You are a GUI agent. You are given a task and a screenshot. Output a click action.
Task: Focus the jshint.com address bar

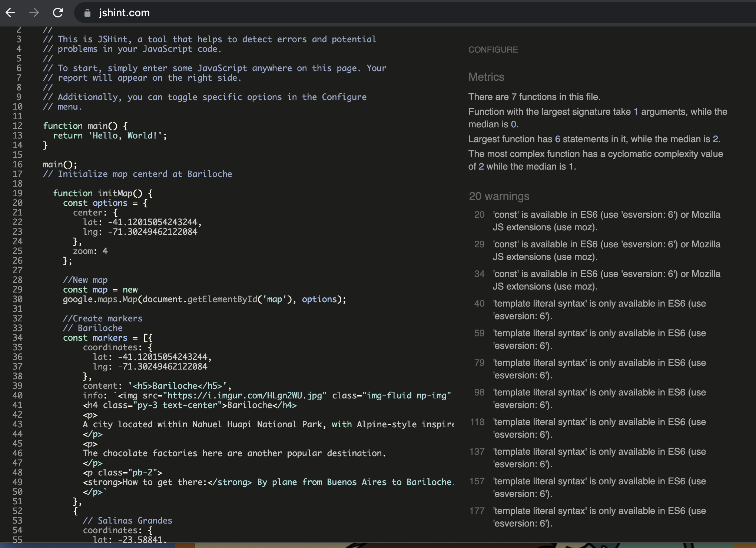415,13
